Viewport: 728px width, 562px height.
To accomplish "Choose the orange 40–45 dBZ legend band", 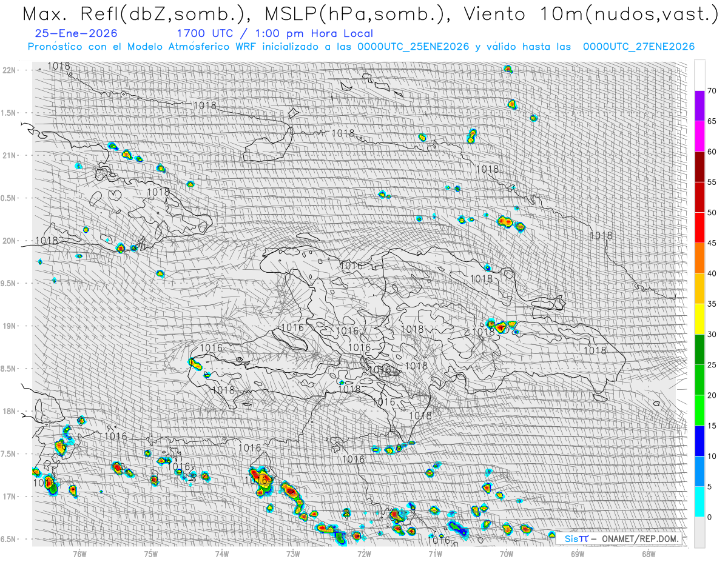I will (x=699, y=258).
